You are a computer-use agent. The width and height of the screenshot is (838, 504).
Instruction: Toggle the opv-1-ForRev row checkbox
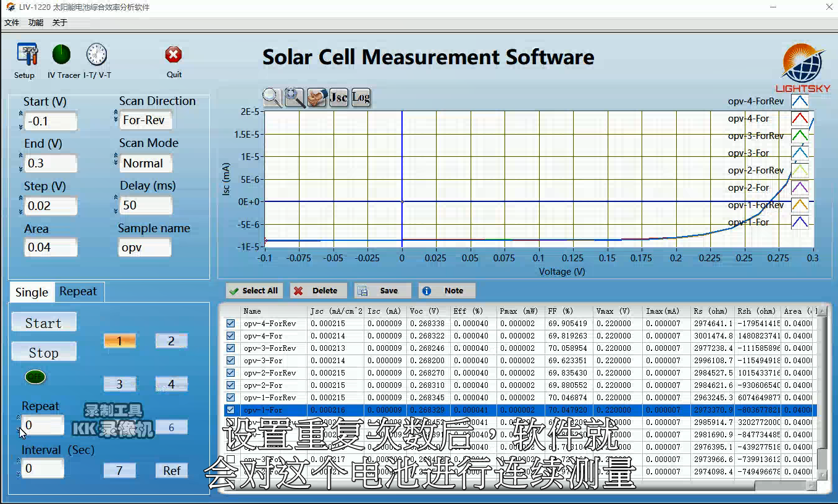pos(231,398)
